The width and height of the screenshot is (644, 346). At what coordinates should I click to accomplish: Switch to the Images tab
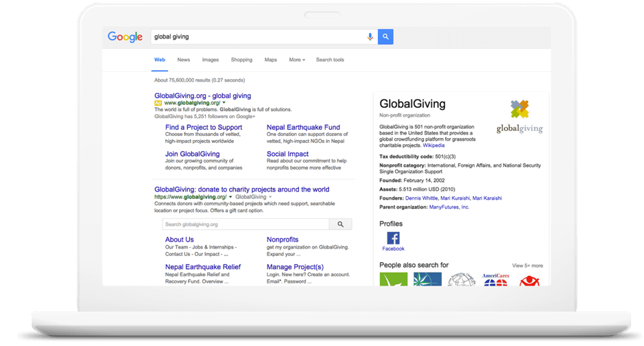point(211,60)
